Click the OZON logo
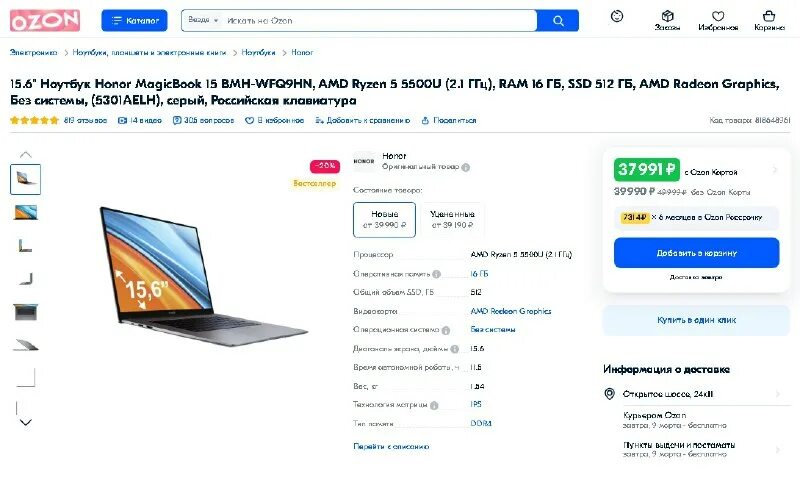Image resolution: width=800 pixels, height=491 pixels. (x=45, y=20)
